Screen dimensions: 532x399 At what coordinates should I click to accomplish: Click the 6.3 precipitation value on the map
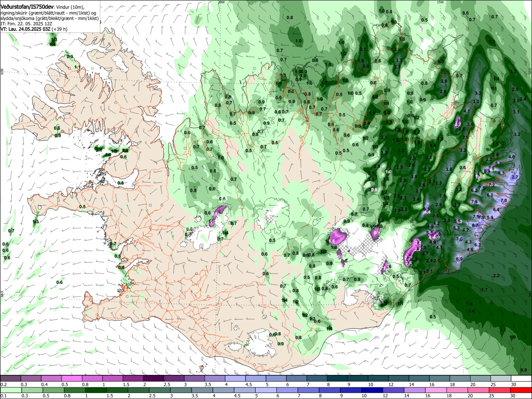point(501,173)
